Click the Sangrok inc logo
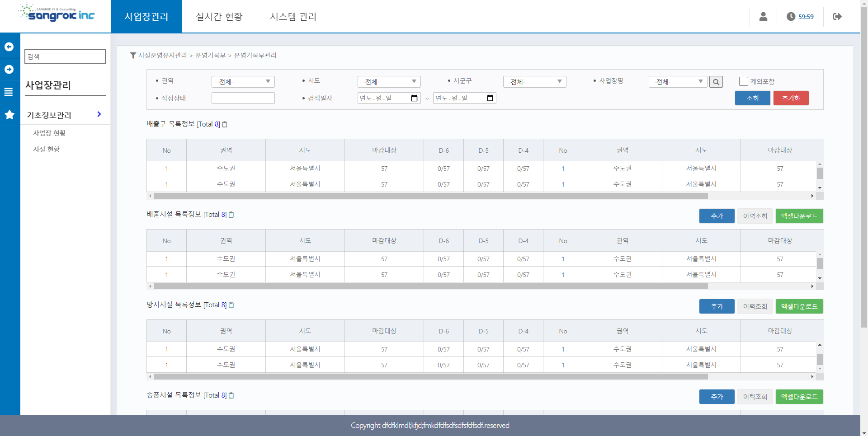 [57, 13]
